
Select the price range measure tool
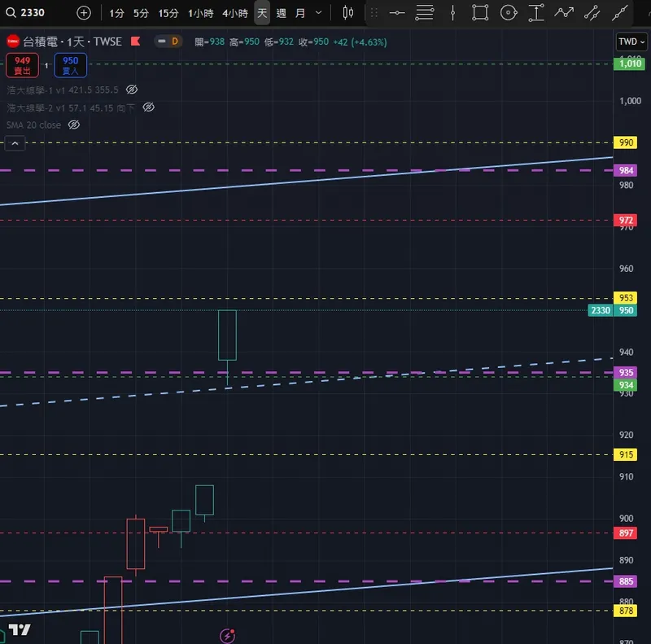[536, 13]
